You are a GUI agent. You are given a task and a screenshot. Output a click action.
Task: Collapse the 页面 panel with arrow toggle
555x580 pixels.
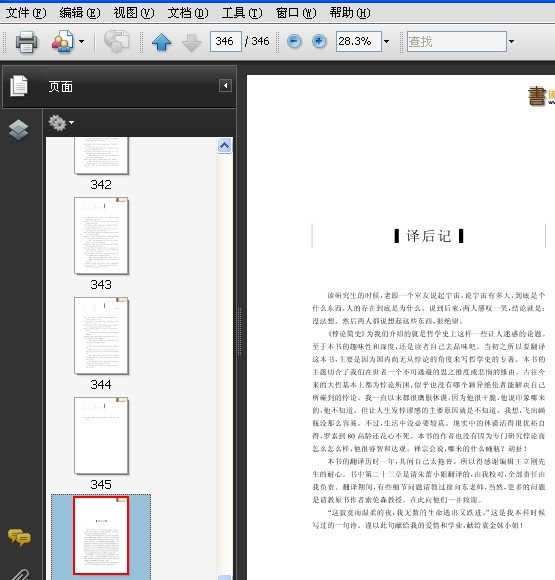coord(225,86)
